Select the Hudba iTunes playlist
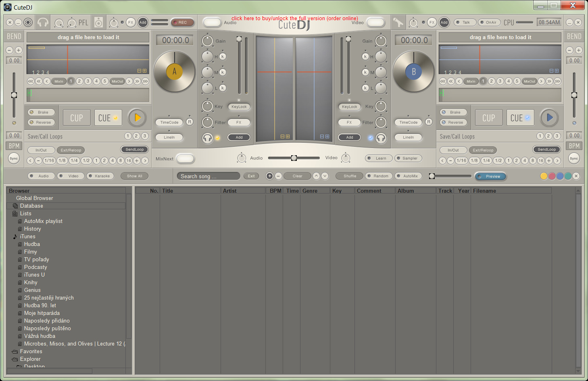 click(x=32, y=244)
